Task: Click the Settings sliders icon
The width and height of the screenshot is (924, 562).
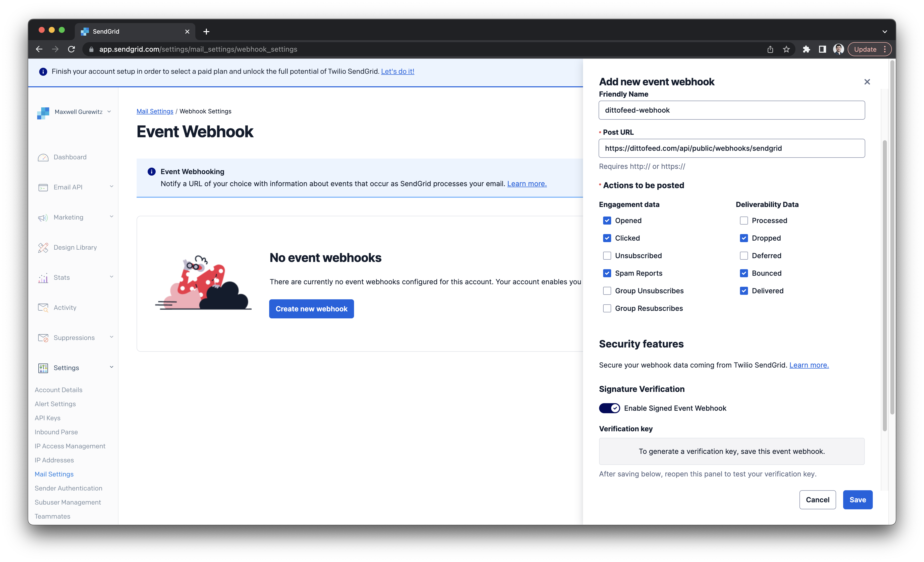Action: tap(43, 368)
